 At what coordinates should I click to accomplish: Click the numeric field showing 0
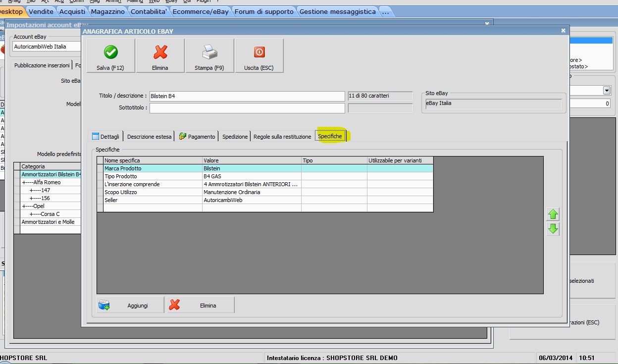pyautogui.click(x=591, y=104)
